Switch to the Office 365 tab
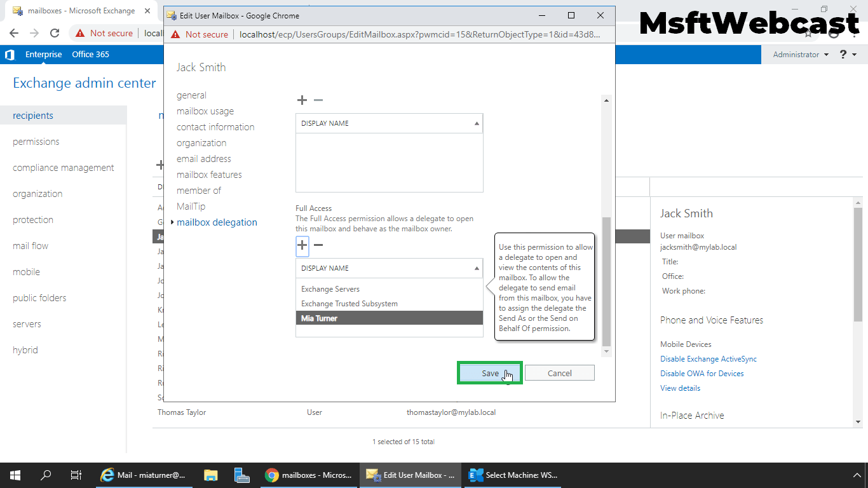This screenshot has height=488, width=868. pos(90,54)
